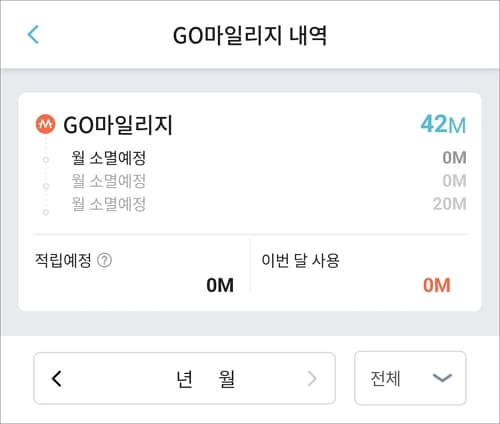The image size is (500, 424).
Task: Tap the orange GO마일리지 M icon
Action: 45,124
